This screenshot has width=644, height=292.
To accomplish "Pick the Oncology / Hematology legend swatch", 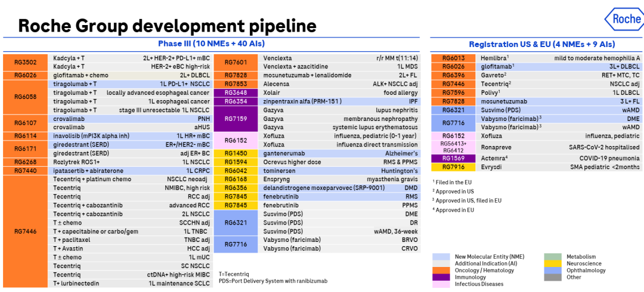I will click(441, 270).
